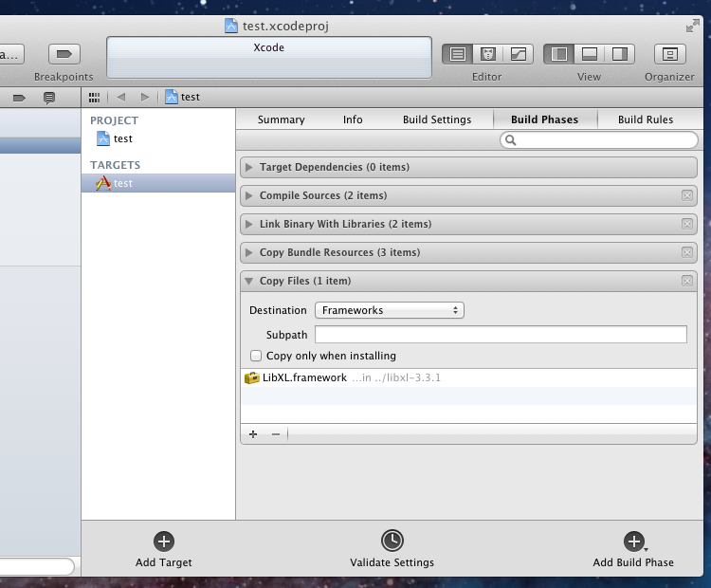Select the Standard editor icon
The image size is (711, 588).
[458, 54]
